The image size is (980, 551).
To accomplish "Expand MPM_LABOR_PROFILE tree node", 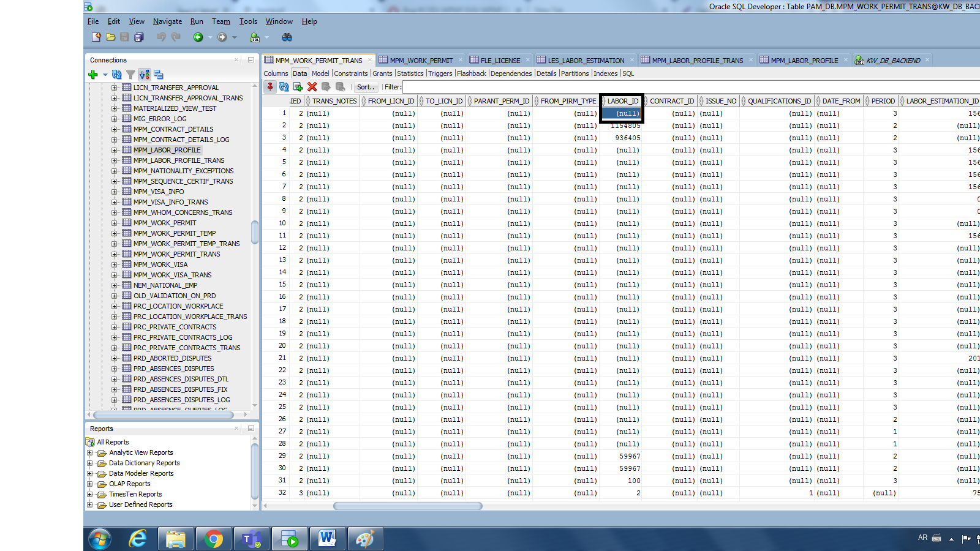I will click(x=114, y=150).
